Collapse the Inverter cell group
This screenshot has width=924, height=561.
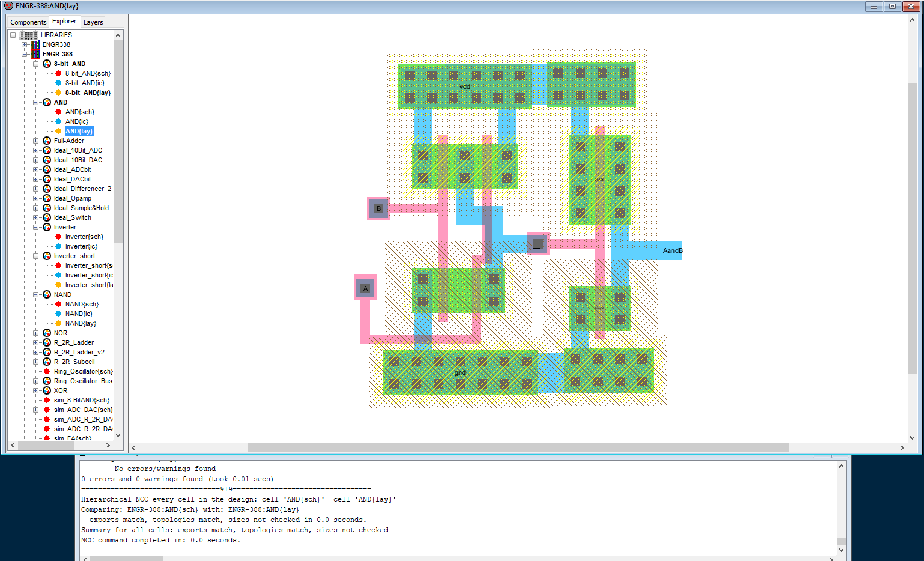[35, 227]
